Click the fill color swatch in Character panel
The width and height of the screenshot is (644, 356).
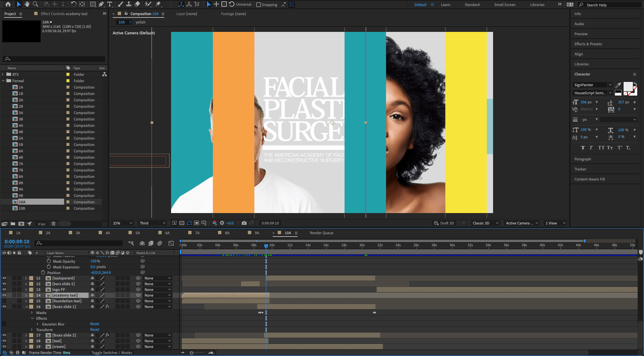(x=628, y=86)
